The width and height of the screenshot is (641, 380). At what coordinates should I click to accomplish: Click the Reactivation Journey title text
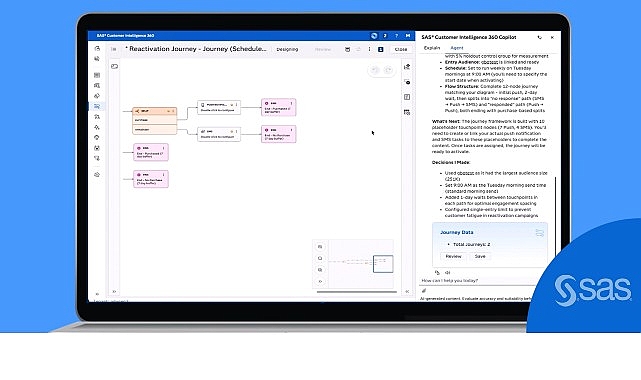(x=196, y=49)
